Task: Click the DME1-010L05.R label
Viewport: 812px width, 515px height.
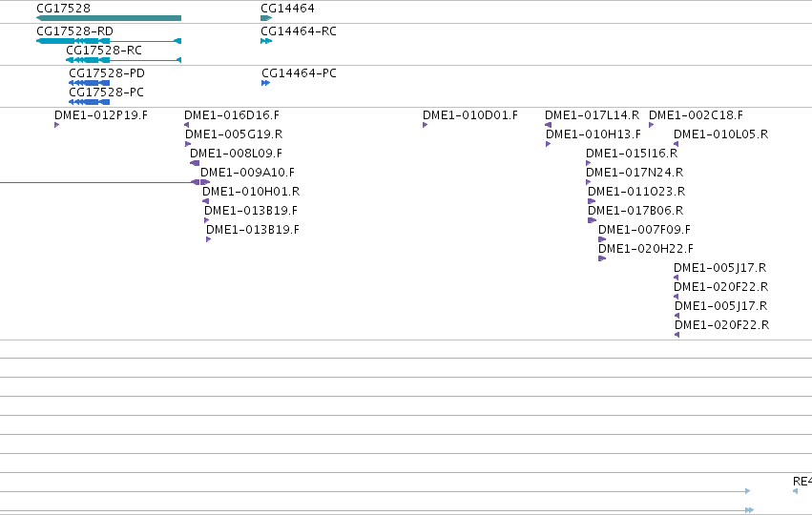Action: coord(720,134)
